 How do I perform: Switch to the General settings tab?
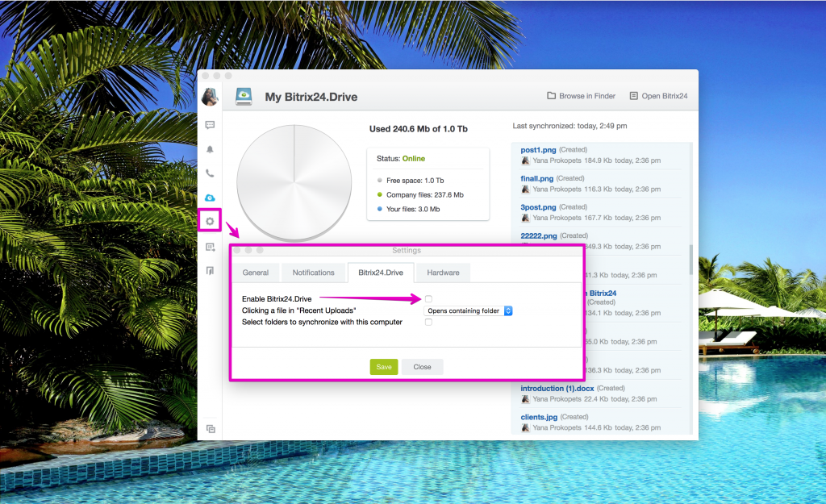(x=256, y=273)
